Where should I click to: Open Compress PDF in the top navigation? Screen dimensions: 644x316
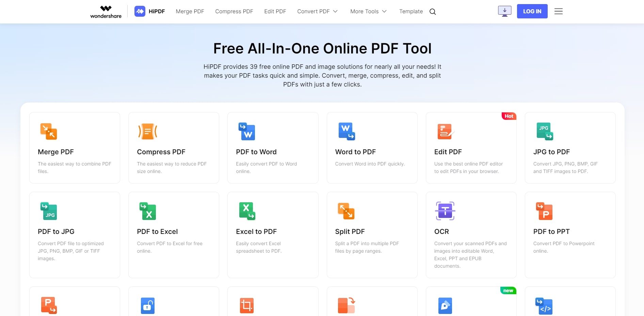coord(234,11)
